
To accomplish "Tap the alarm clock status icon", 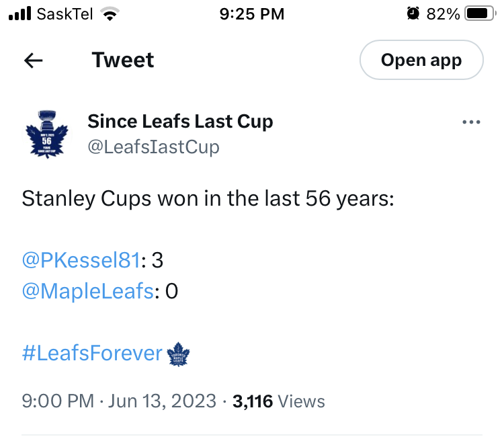I will tap(413, 13).
